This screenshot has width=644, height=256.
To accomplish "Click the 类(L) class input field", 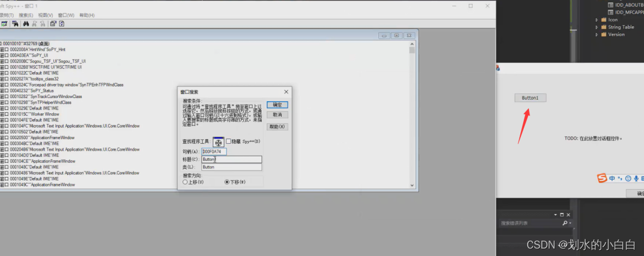I will [232, 167].
